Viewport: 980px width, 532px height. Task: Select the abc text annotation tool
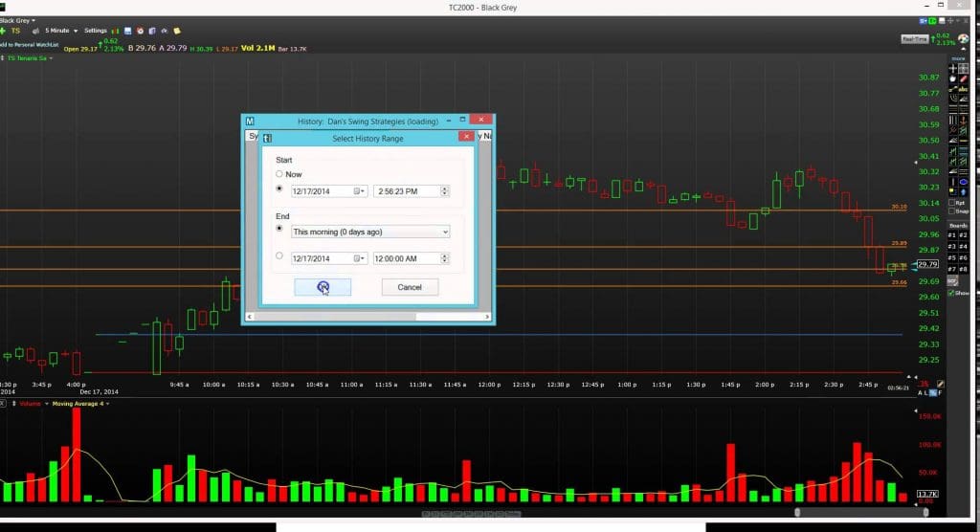click(963, 89)
